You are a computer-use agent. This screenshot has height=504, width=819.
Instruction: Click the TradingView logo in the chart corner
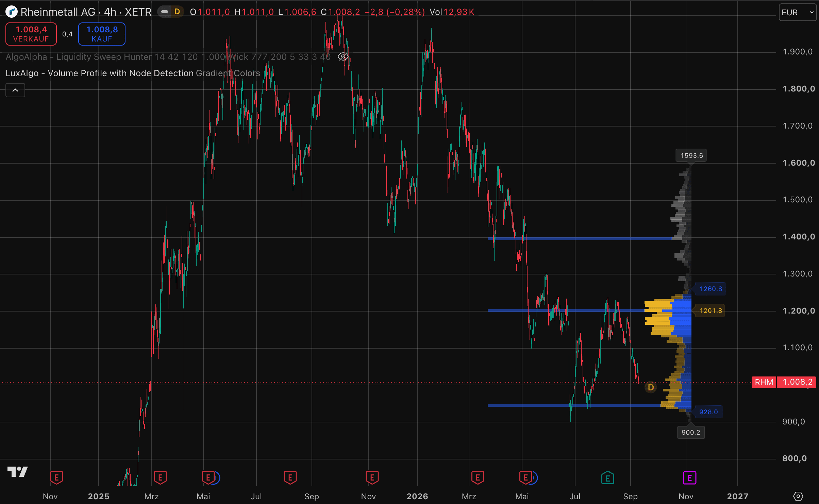click(x=18, y=472)
